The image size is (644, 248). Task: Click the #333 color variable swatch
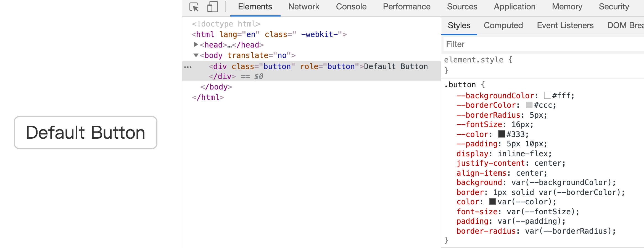tap(502, 134)
